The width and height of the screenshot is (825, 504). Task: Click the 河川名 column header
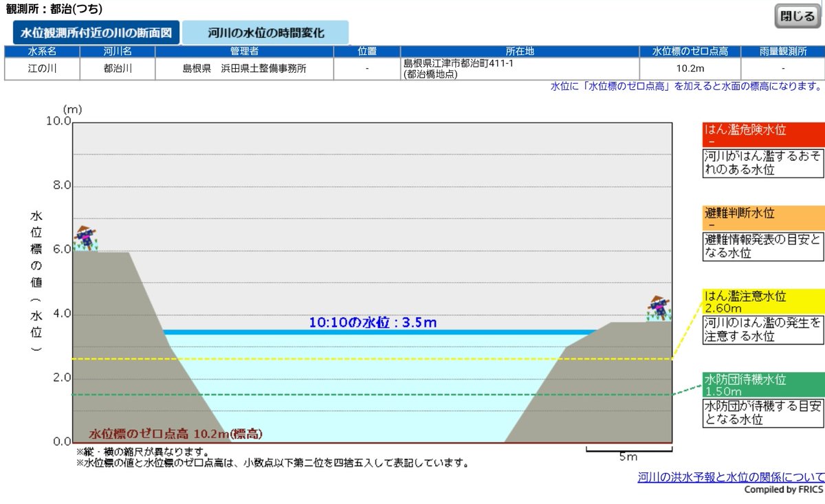click(118, 52)
